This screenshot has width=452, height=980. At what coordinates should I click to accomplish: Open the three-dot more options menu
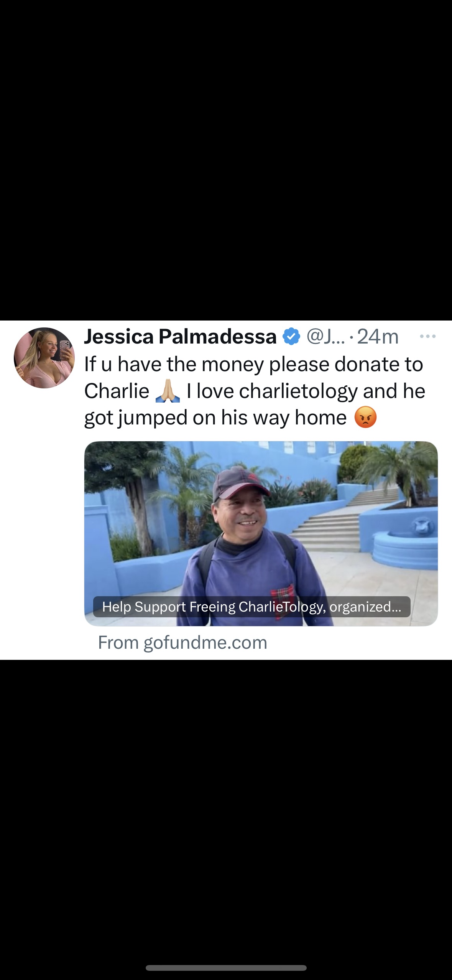click(427, 337)
